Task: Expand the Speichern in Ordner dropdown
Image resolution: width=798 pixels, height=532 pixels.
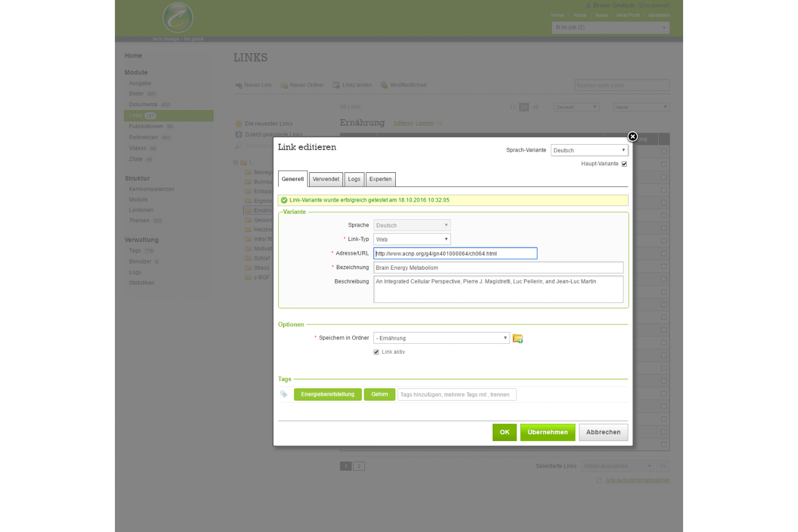Action: [442, 338]
